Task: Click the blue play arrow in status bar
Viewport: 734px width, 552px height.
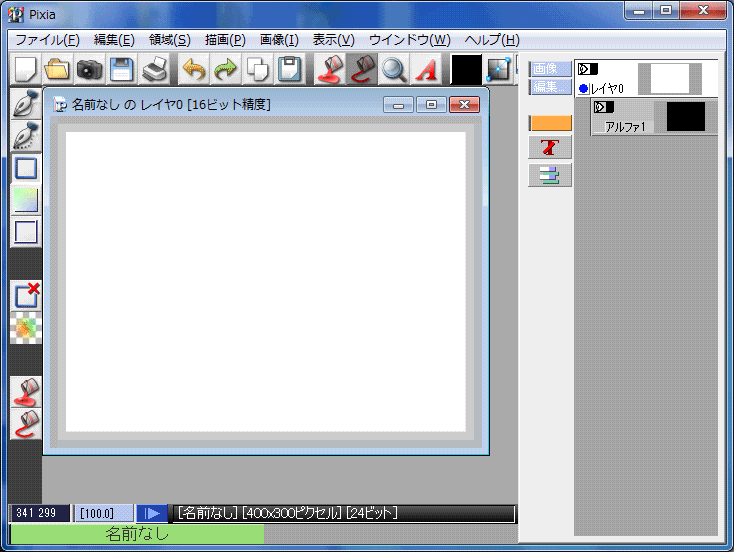Action: (152, 514)
